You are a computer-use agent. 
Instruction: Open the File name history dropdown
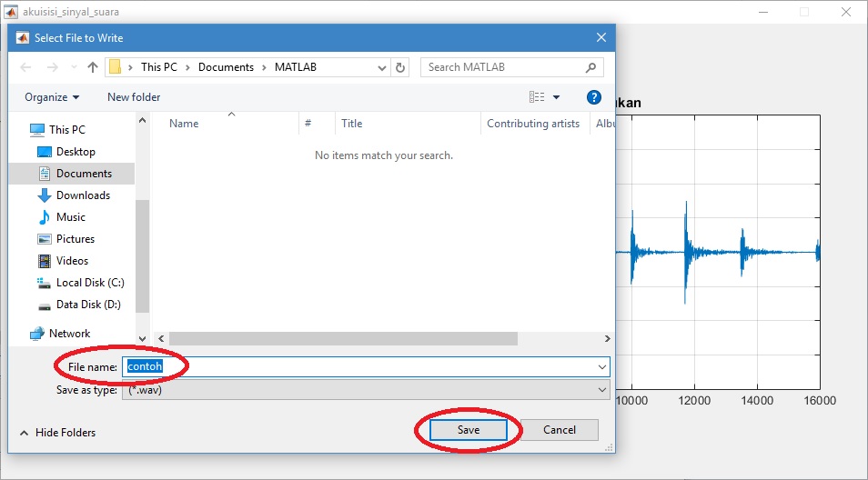coord(601,366)
